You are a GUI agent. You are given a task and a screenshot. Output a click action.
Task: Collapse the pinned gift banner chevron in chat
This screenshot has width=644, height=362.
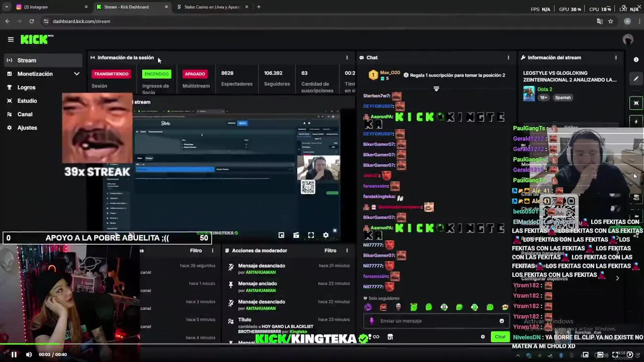(x=436, y=89)
